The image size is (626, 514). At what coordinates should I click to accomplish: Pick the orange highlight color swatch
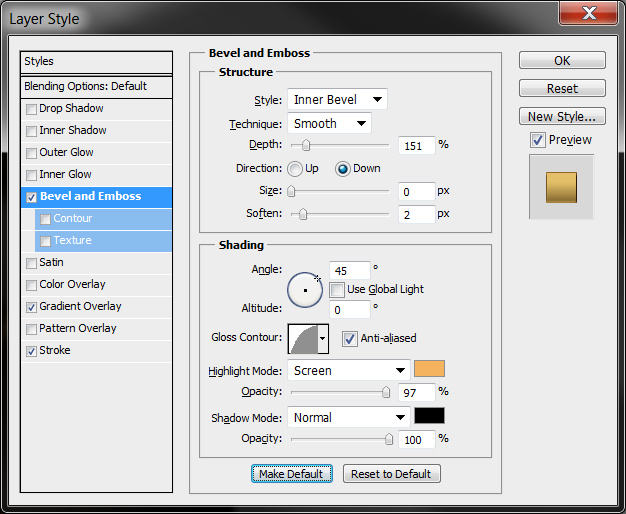tap(429, 369)
